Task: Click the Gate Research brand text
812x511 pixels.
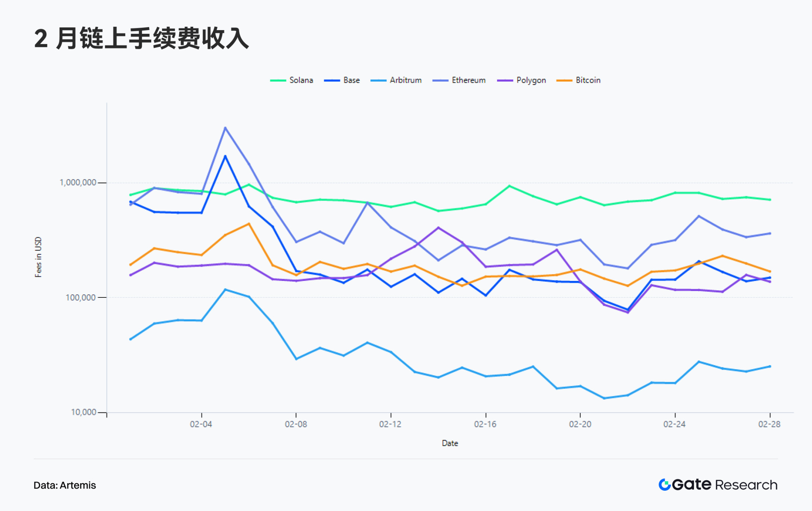Action: pyautogui.click(x=725, y=485)
